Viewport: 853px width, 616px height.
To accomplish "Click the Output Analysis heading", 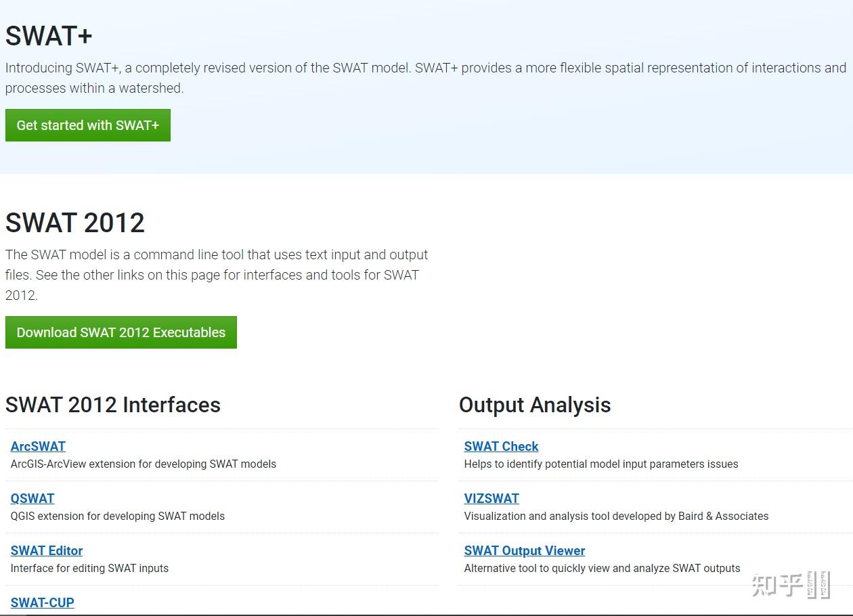I will (535, 405).
